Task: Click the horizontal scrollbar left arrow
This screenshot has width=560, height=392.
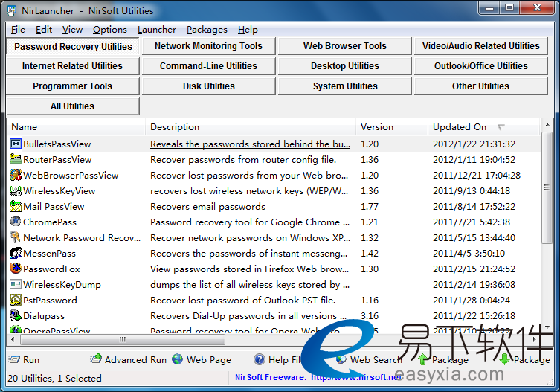Action: (13, 339)
